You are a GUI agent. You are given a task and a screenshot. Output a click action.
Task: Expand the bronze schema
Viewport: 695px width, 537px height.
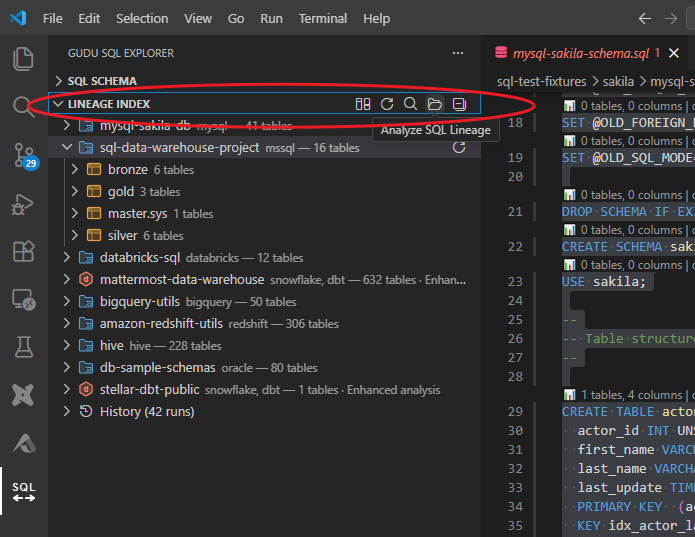pos(74,169)
